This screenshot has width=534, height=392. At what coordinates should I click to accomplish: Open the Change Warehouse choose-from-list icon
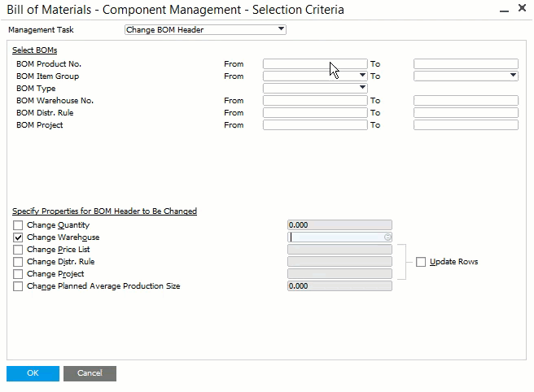pyautogui.click(x=388, y=237)
